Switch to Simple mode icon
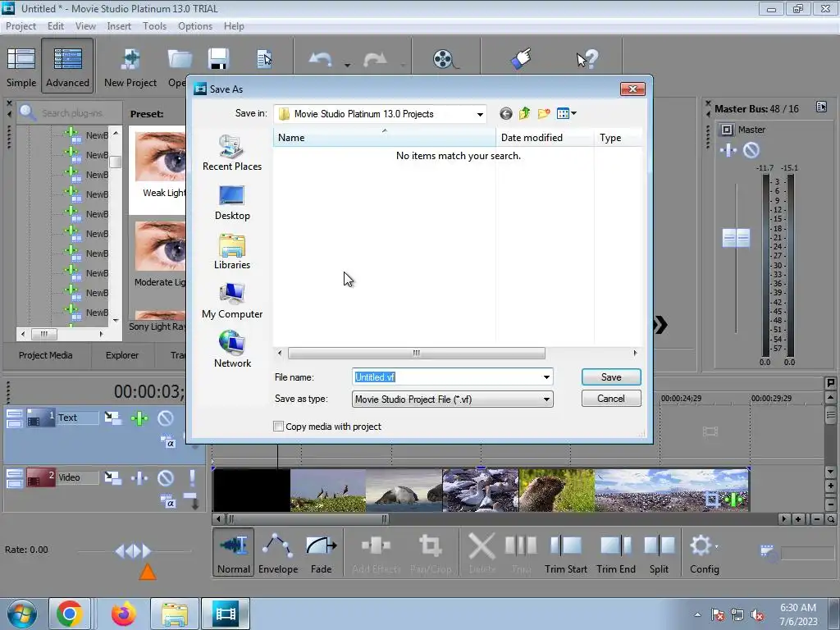 (x=21, y=66)
